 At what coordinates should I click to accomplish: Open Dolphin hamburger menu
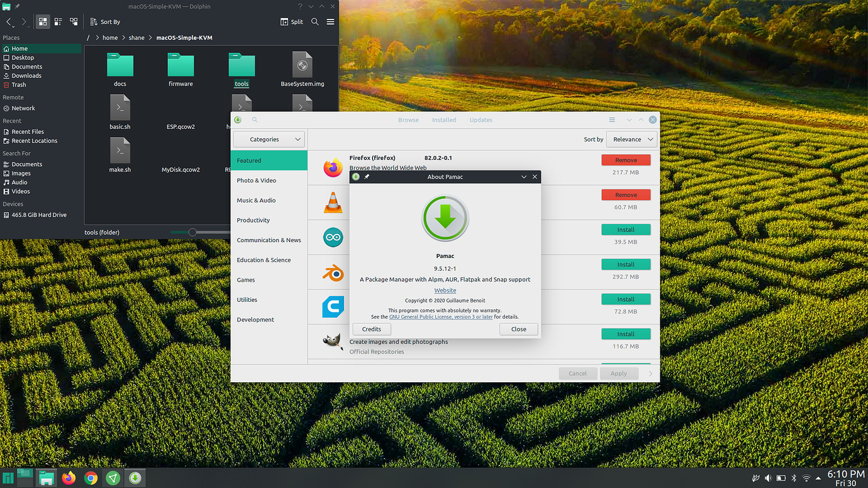[x=330, y=21]
